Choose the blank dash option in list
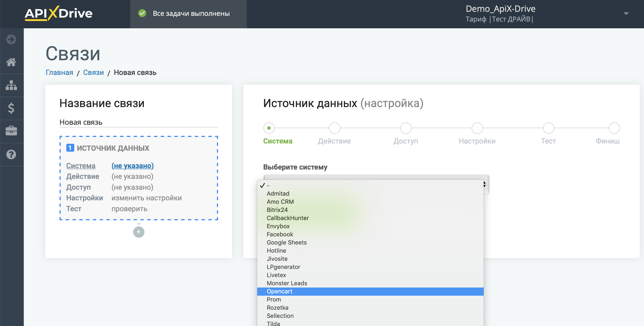644x326 pixels. [x=370, y=185]
